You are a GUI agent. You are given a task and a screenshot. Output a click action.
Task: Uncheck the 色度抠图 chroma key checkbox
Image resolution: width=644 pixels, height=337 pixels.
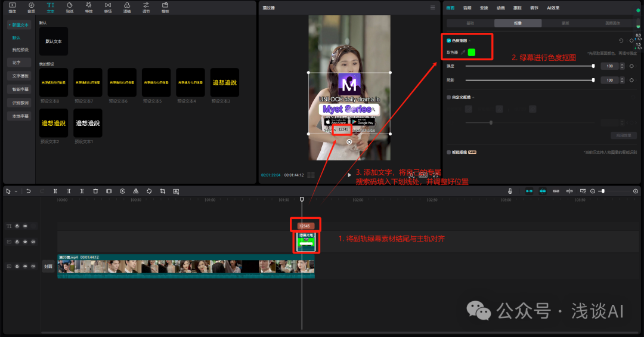click(449, 41)
